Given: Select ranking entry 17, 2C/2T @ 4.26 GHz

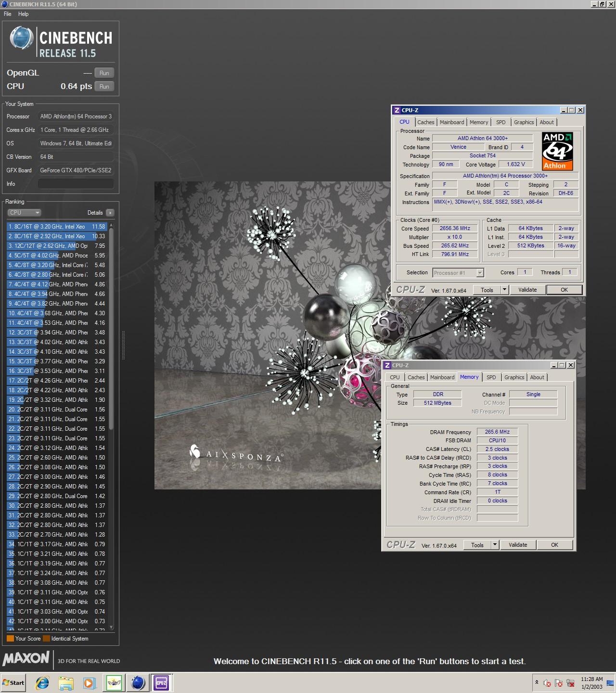Looking at the screenshot, I should 57,380.
